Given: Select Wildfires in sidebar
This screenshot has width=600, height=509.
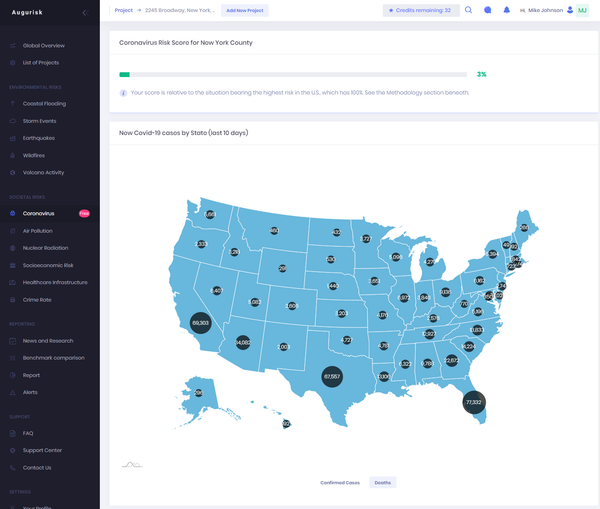Looking at the screenshot, I should coord(34,155).
